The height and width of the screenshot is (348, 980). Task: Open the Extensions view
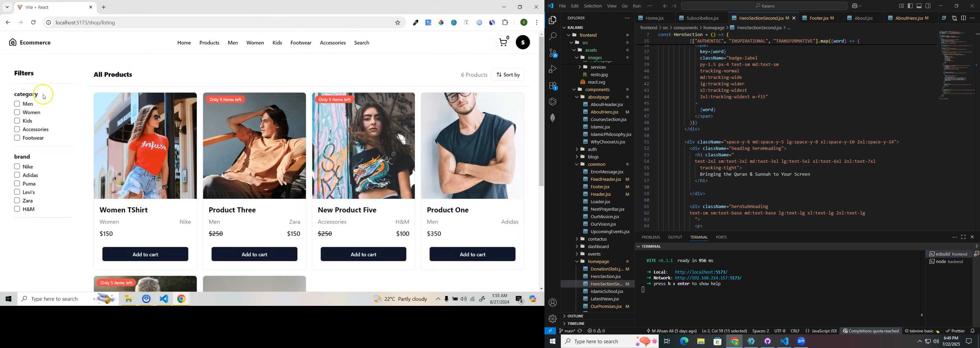pyautogui.click(x=553, y=86)
